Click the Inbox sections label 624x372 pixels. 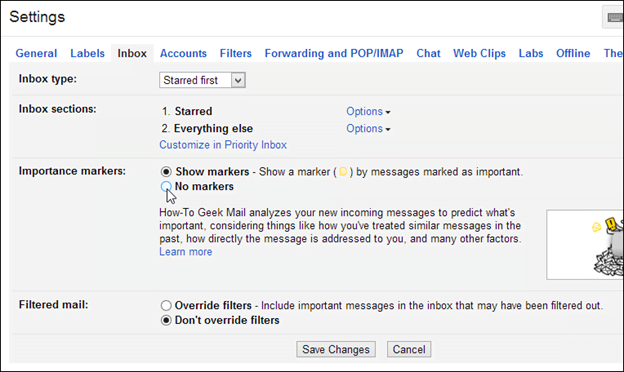[x=57, y=109]
